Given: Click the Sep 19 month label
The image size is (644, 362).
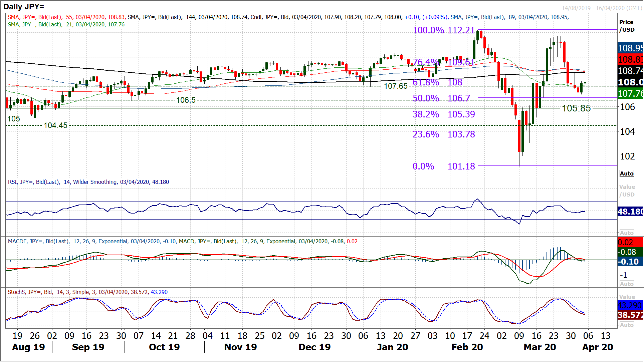Looking at the screenshot, I should point(88,347).
